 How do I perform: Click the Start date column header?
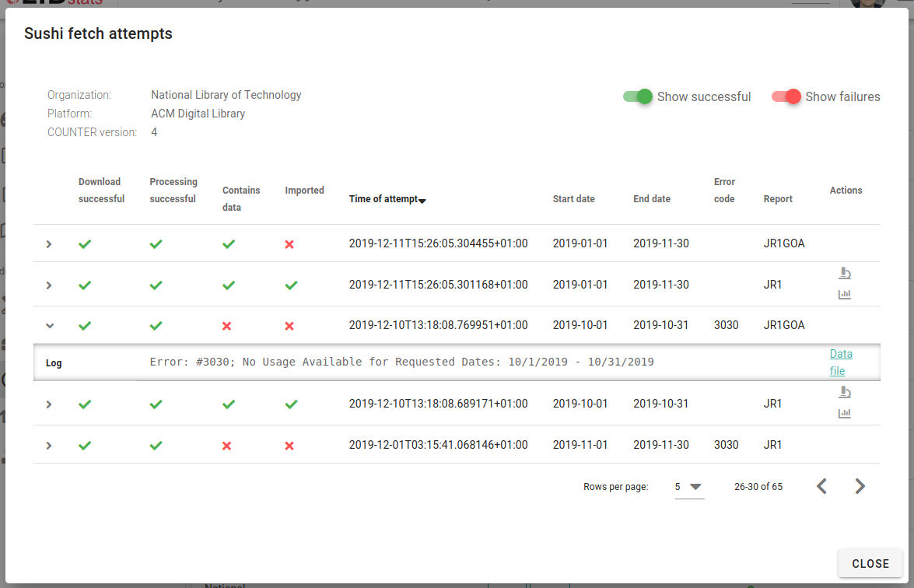pyautogui.click(x=573, y=199)
